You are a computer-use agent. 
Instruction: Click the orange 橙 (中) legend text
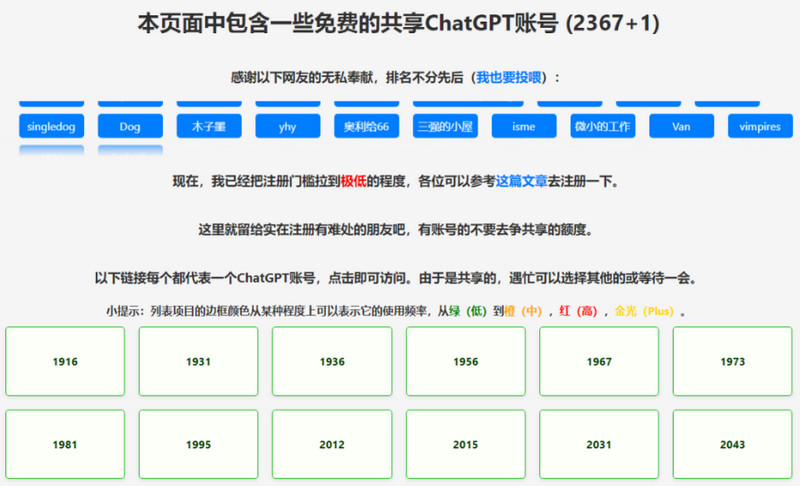click(x=523, y=311)
